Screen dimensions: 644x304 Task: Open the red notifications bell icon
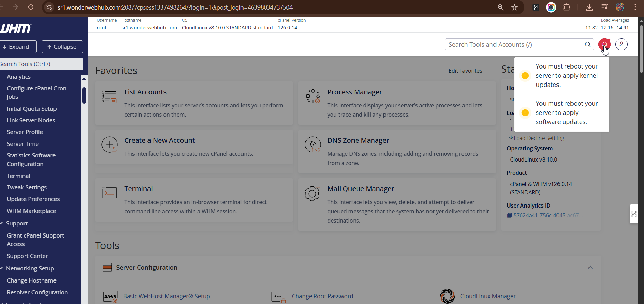click(604, 44)
